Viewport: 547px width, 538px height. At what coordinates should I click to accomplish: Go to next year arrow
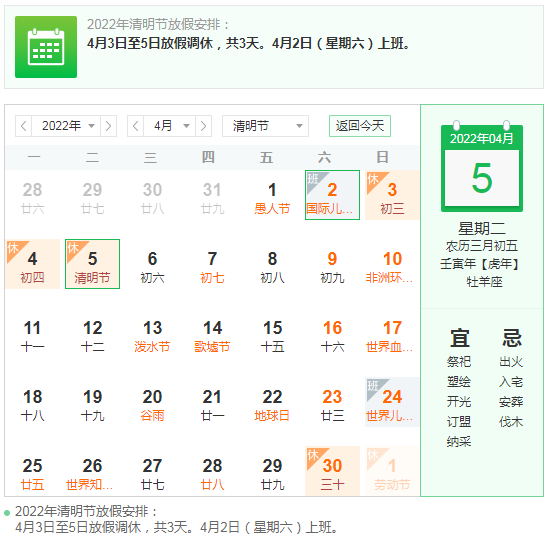click(x=108, y=126)
